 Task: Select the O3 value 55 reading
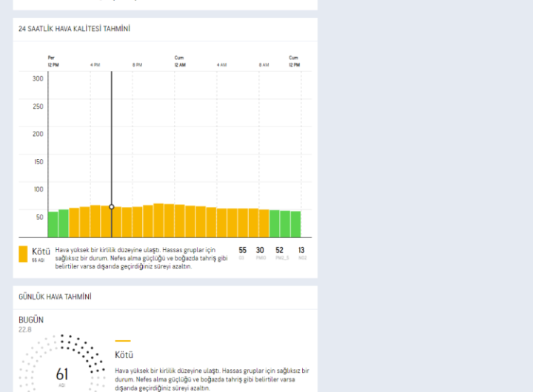tap(242, 251)
